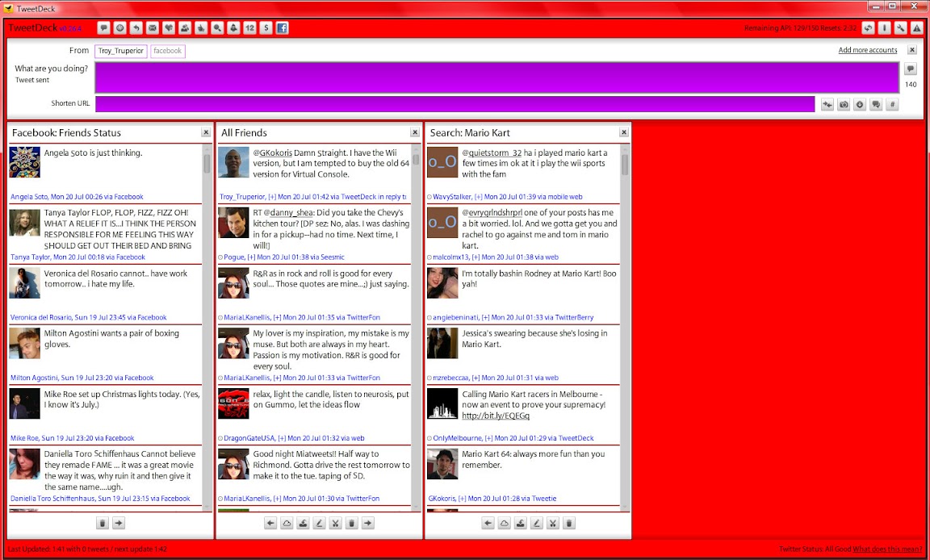
Task: Click @danny_shea mention in Pogue tweet
Action: click(289, 213)
